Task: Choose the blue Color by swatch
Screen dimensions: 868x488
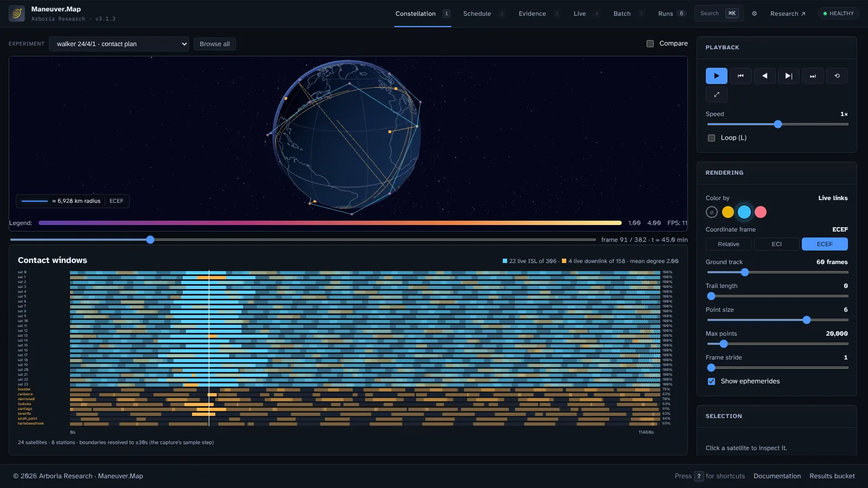Action: (744, 212)
